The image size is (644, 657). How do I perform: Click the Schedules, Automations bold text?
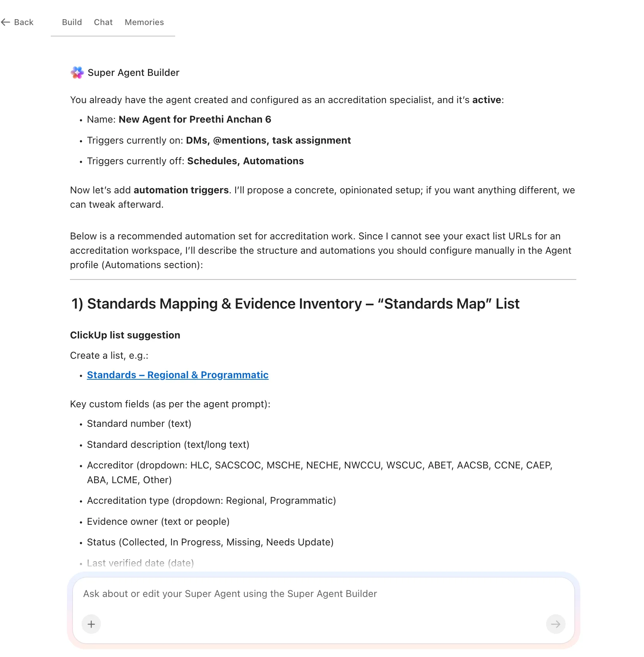(x=245, y=161)
